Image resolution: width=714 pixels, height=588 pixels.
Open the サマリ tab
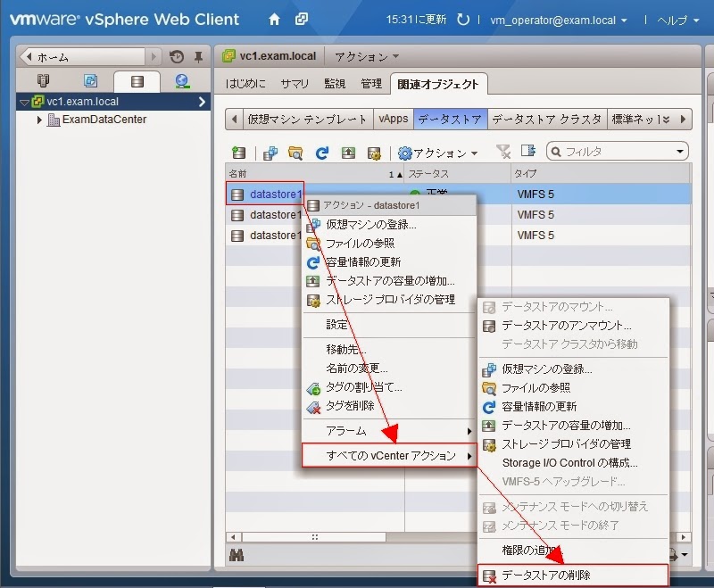(x=295, y=84)
